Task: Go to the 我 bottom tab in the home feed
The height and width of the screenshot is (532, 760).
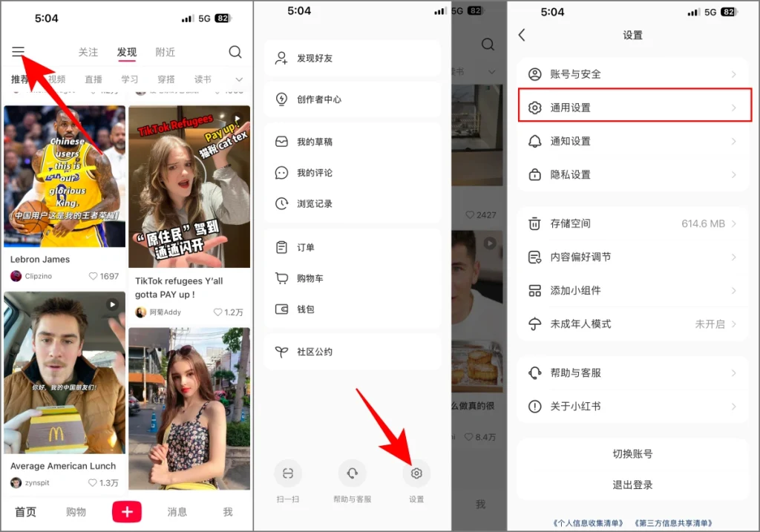Action: point(228,512)
